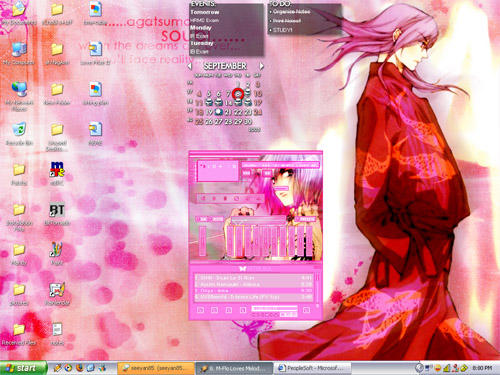Screen dimensions: 500x375
Task: Click the Start button
Action: [x=23, y=368]
